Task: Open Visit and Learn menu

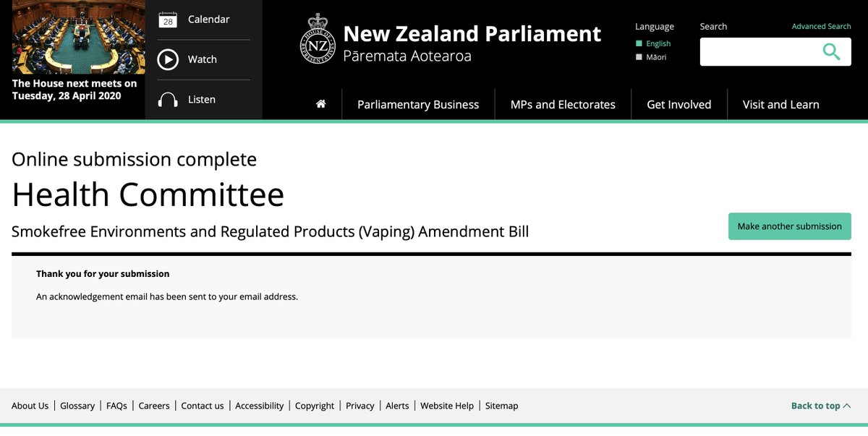Action: 781,104
